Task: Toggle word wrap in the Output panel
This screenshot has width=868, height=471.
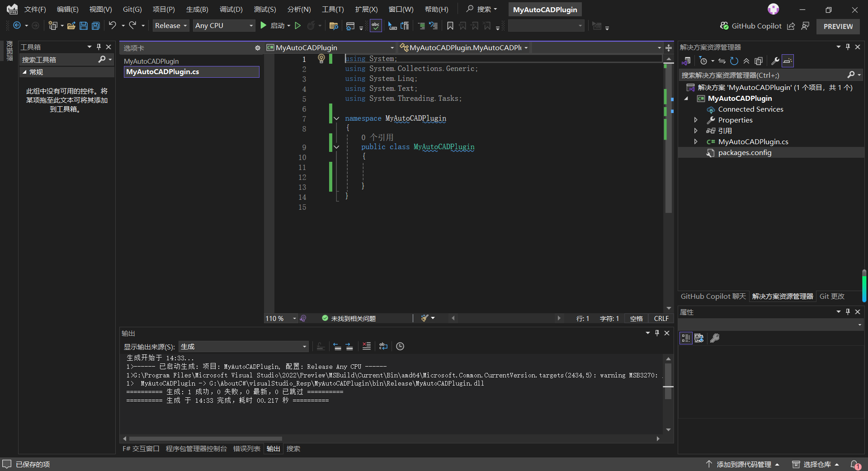Action: [x=383, y=346]
